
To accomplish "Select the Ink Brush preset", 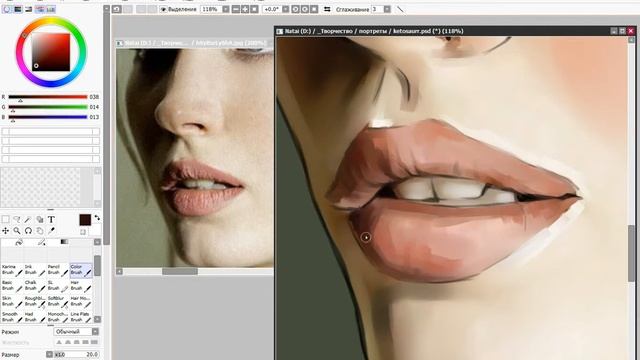I will tap(35, 270).
